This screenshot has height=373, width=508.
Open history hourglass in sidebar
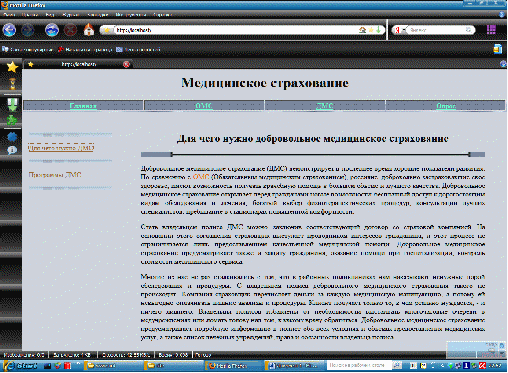coord(12,83)
